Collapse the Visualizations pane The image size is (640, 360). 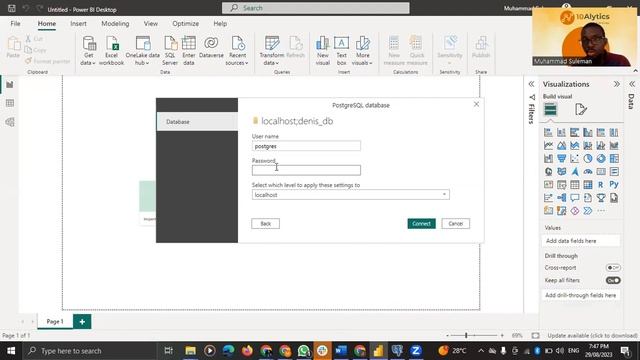[x=616, y=84]
